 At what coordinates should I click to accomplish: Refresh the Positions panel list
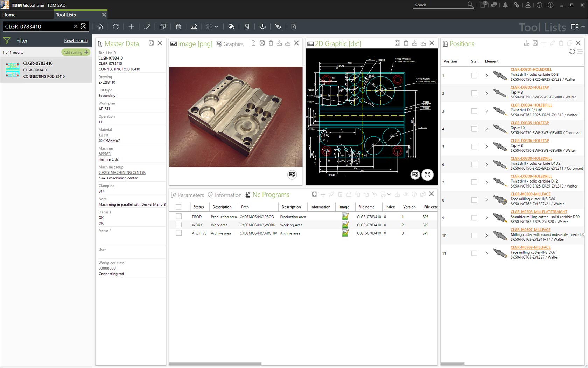(x=572, y=52)
